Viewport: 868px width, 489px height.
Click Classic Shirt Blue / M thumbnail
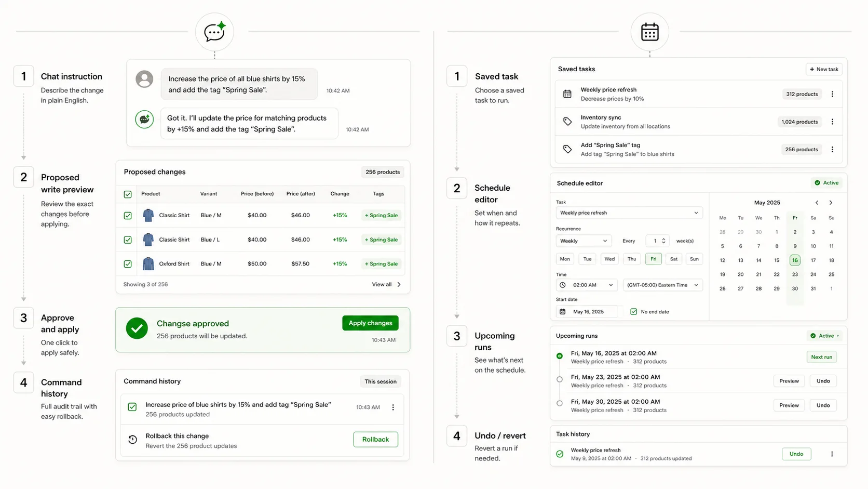148,215
